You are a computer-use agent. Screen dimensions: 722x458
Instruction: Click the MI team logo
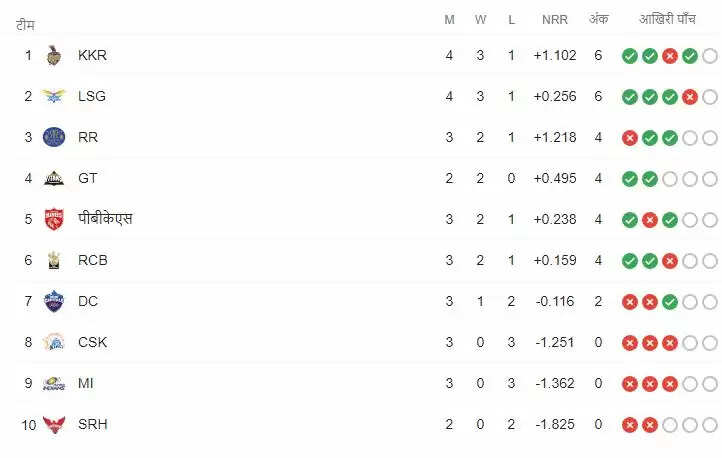click(53, 383)
